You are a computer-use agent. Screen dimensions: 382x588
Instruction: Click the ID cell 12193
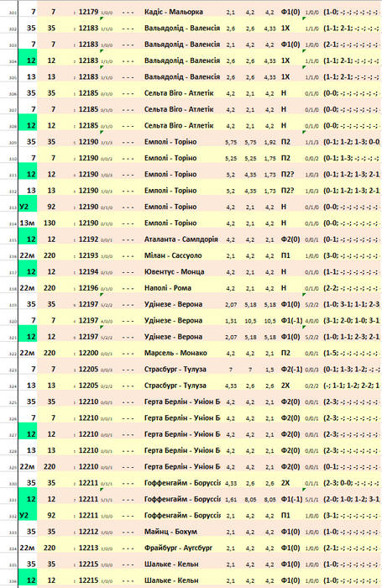(x=88, y=255)
